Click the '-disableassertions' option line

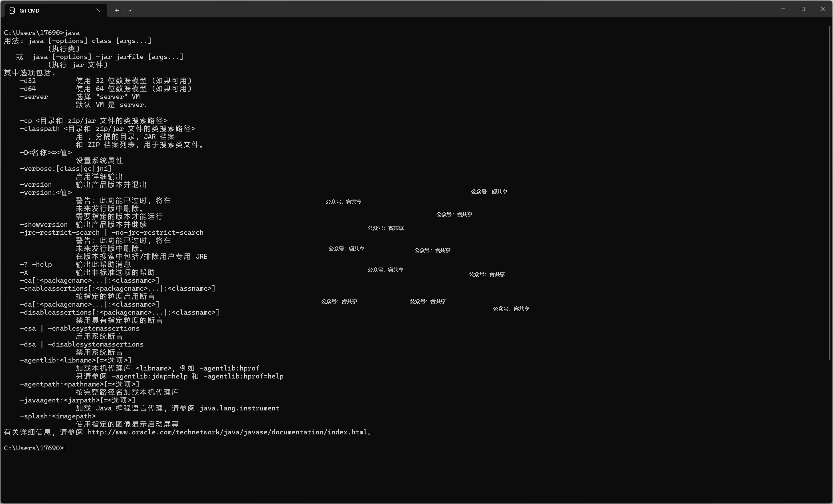pyautogui.click(x=120, y=312)
